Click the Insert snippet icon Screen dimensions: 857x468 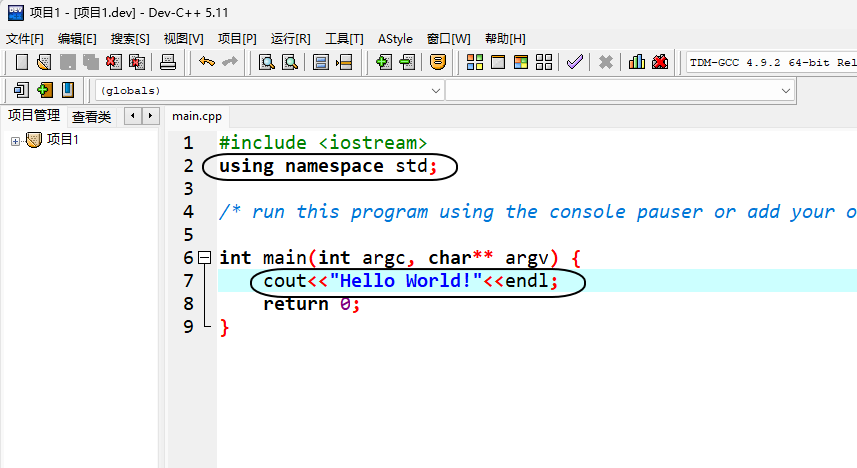pos(21,90)
